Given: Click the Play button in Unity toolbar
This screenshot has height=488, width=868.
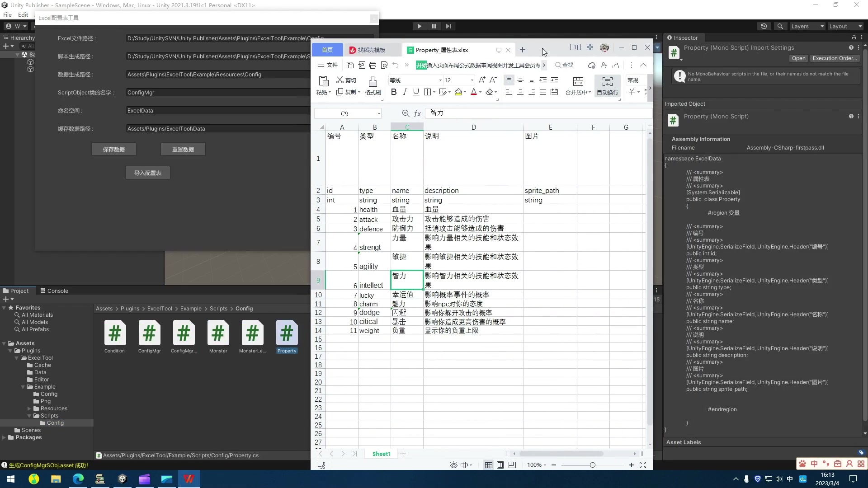Looking at the screenshot, I should 419,26.
